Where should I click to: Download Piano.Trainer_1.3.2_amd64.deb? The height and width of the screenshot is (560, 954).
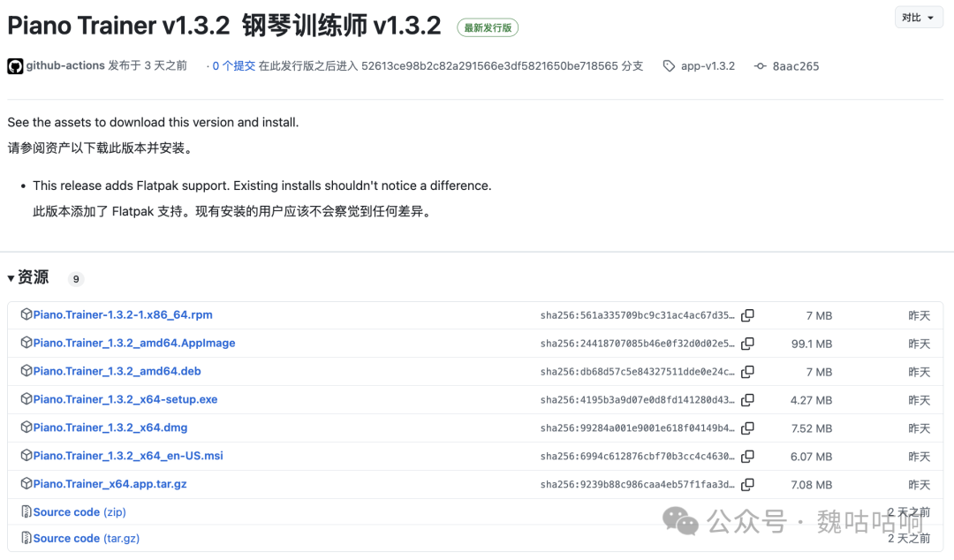[117, 371]
